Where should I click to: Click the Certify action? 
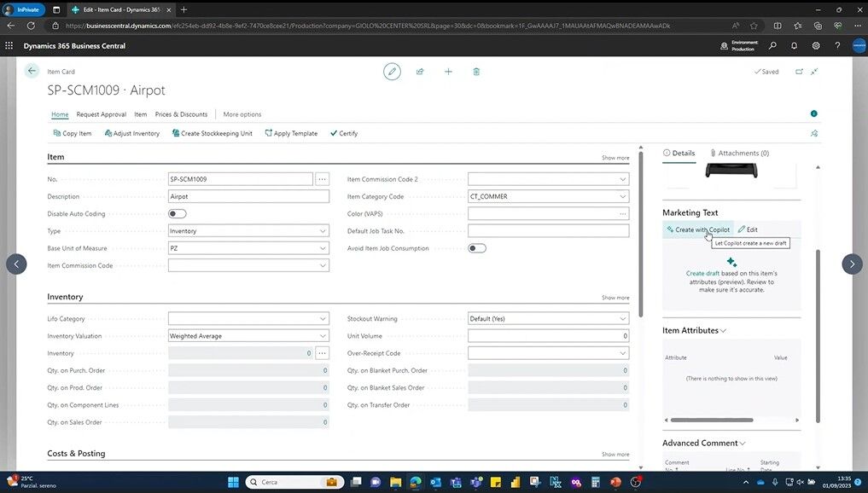click(x=344, y=133)
